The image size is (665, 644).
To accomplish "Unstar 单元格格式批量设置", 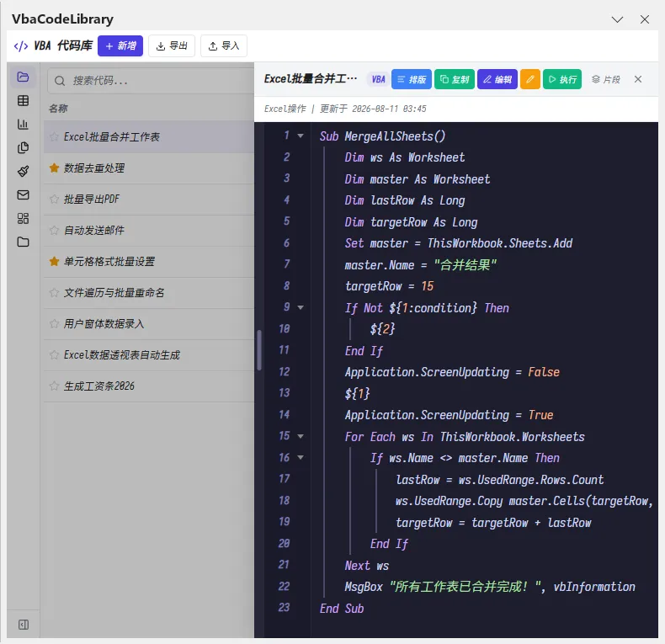I will pyautogui.click(x=54, y=261).
